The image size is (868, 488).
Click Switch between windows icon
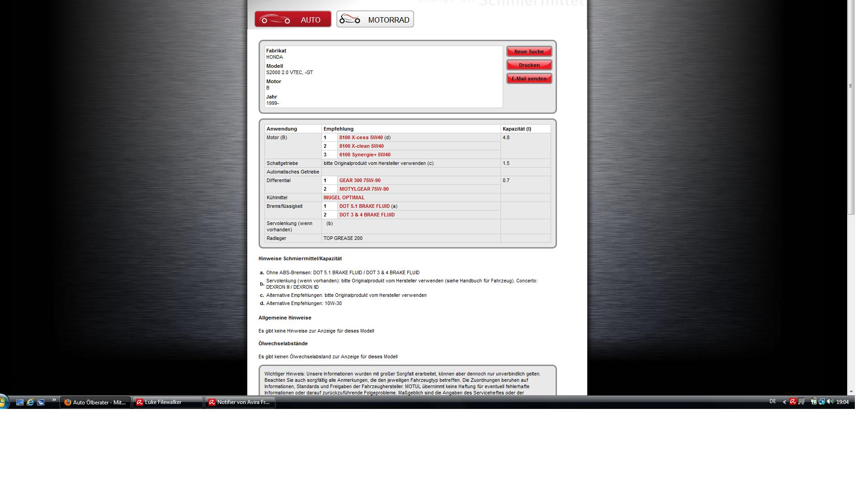[x=41, y=402]
